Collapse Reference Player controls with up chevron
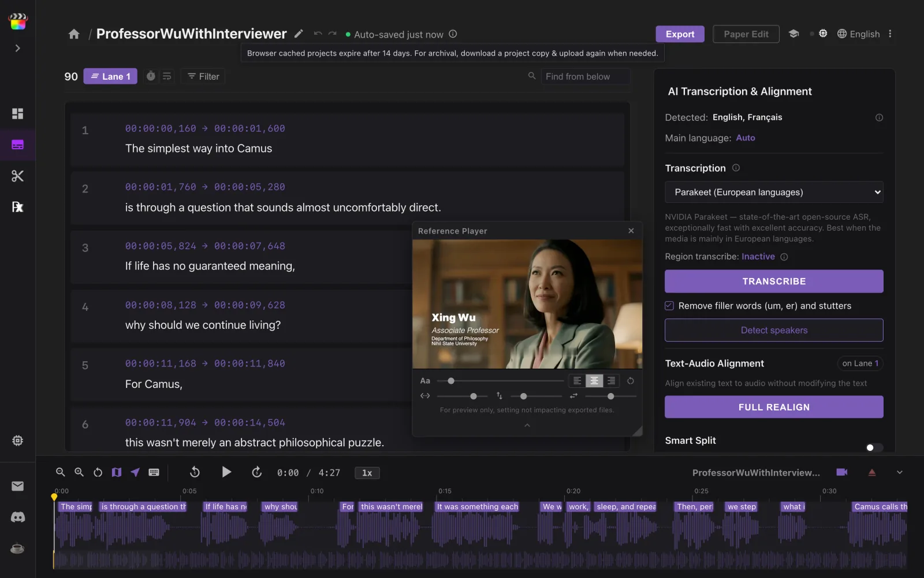Screen dimensions: 924x578 (x=527, y=425)
